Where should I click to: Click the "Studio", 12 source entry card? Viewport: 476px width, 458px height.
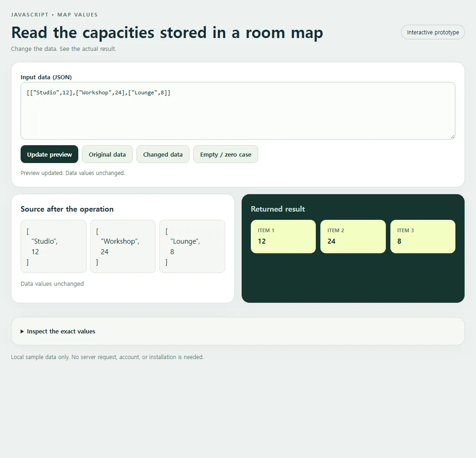point(54,246)
